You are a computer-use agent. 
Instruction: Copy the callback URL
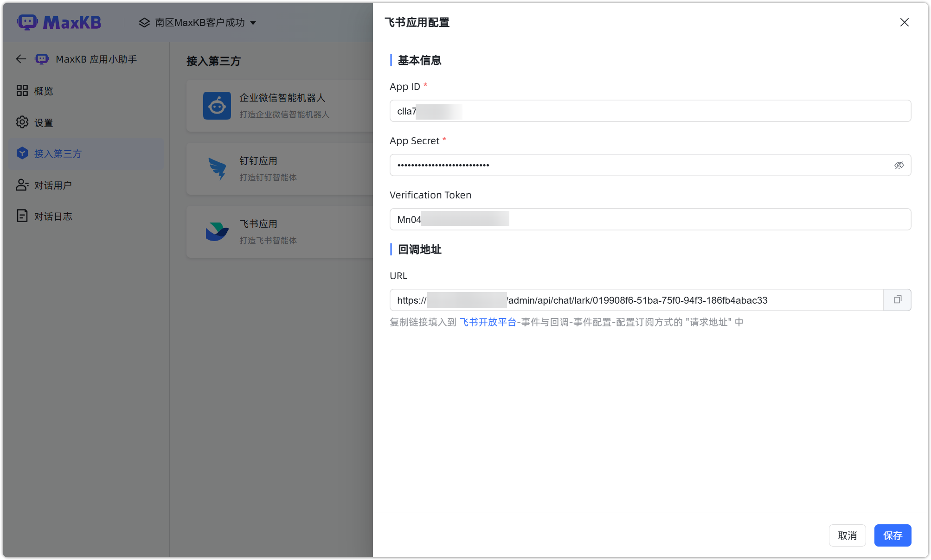897,300
